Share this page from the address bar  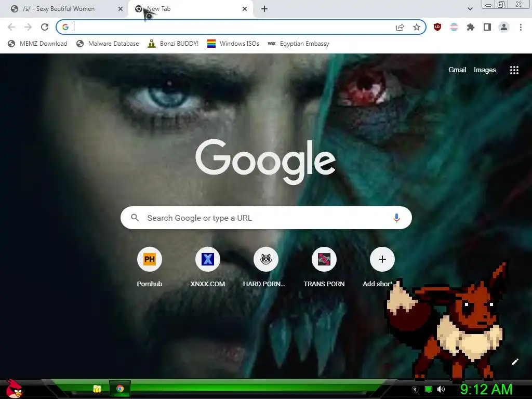pyautogui.click(x=400, y=27)
